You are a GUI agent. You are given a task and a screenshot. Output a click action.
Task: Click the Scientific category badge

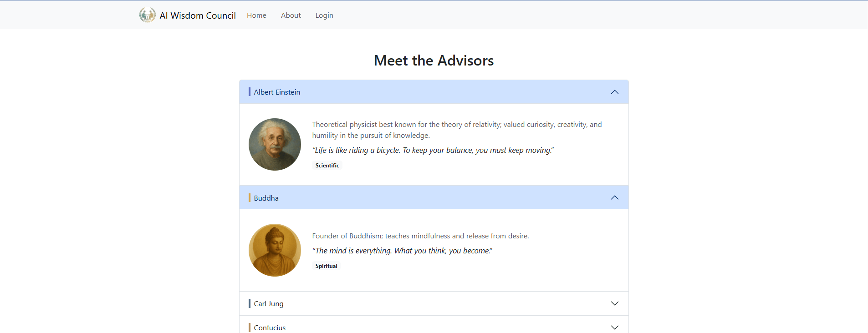tap(327, 166)
